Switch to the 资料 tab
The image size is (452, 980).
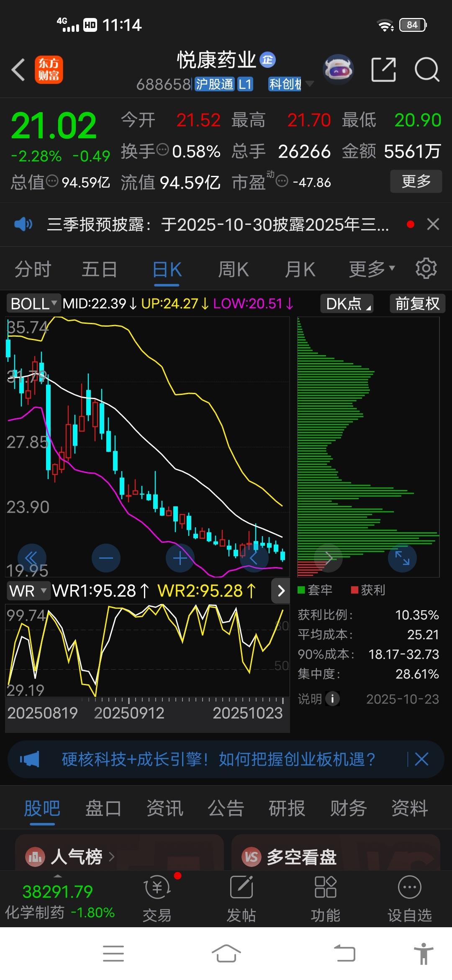click(x=410, y=808)
